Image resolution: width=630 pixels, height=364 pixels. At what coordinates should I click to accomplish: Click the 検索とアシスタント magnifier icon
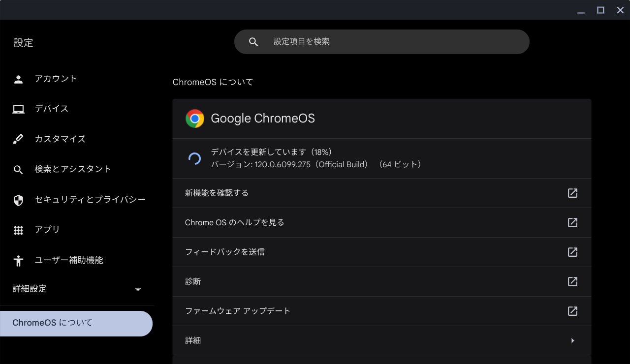(x=18, y=169)
